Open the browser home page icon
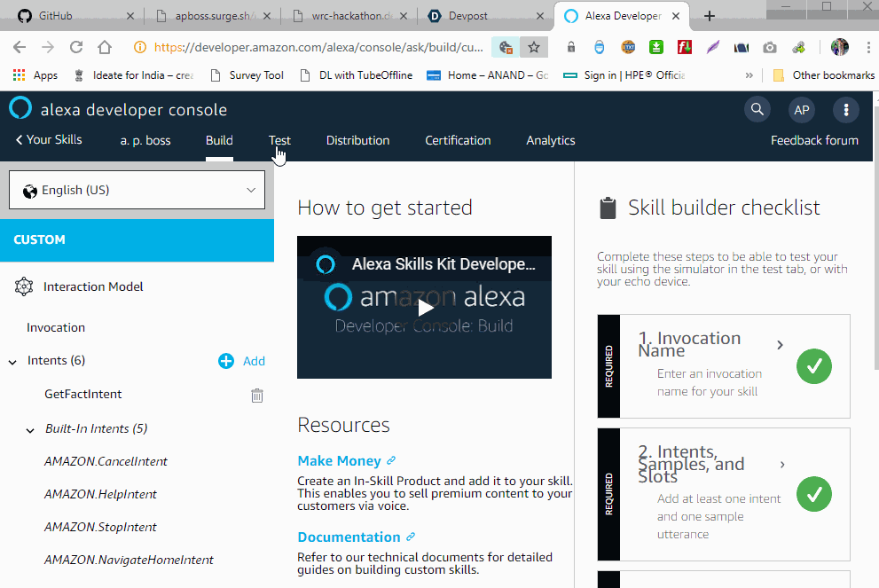This screenshot has height=588, width=879. pyautogui.click(x=105, y=47)
